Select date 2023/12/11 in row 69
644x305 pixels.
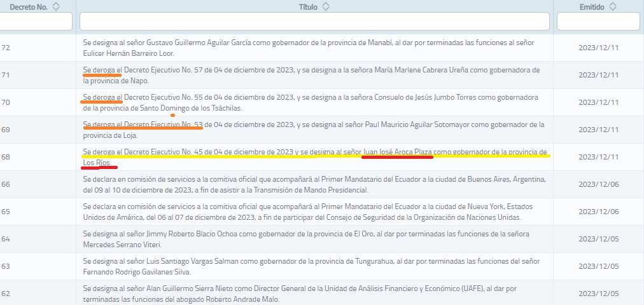[x=598, y=130]
